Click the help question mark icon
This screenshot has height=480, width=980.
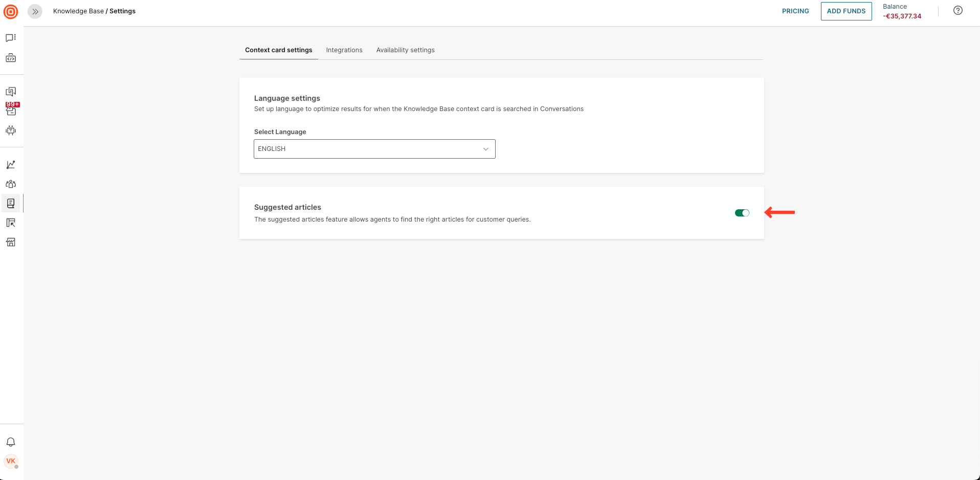tap(958, 11)
